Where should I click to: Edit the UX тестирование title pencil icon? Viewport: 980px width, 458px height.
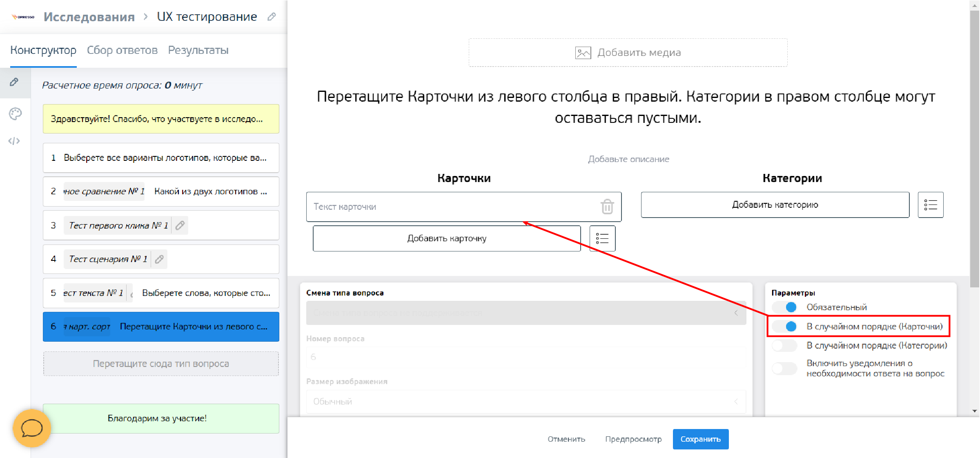coord(272,17)
